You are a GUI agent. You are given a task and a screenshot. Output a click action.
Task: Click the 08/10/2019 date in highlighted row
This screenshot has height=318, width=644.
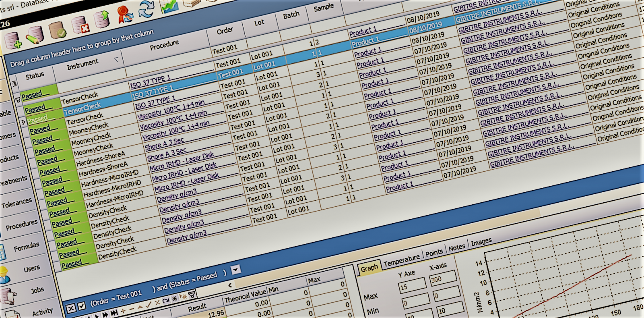pyautogui.click(x=425, y=28)
